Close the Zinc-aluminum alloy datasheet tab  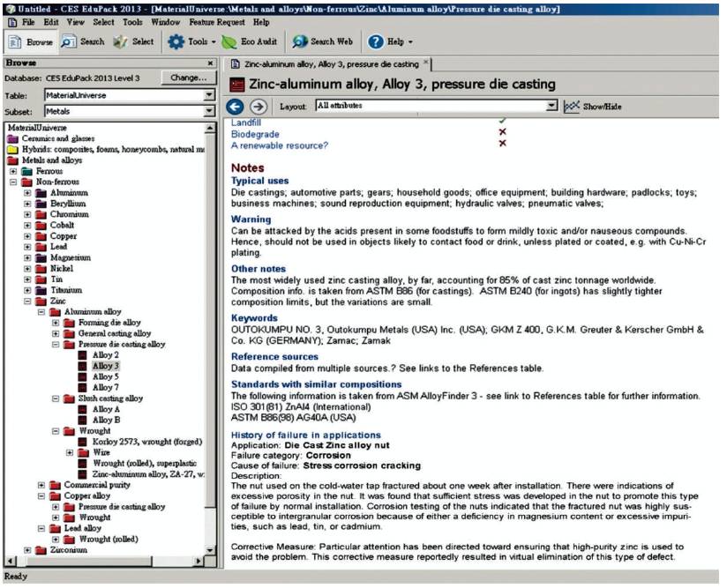(425, 62)
